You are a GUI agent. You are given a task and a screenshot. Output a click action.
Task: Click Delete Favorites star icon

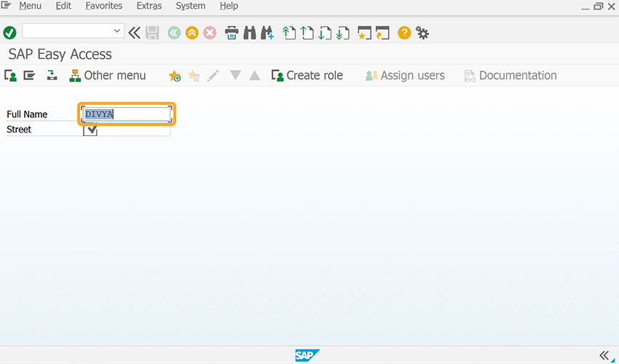pyautogui.click(x=194, y=76)
